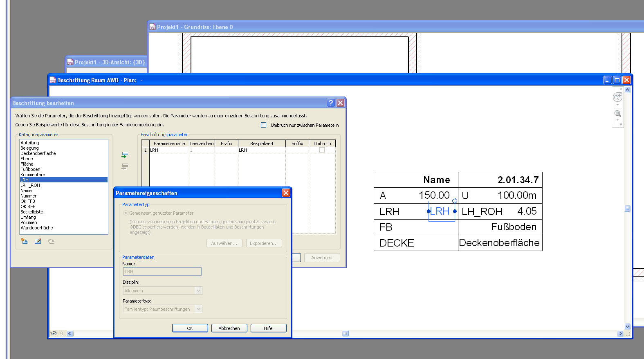
Task: Toggle Umbruch nur zwischen Parametern checkbox
Action: pyautogui.click(x=264, y=125)
